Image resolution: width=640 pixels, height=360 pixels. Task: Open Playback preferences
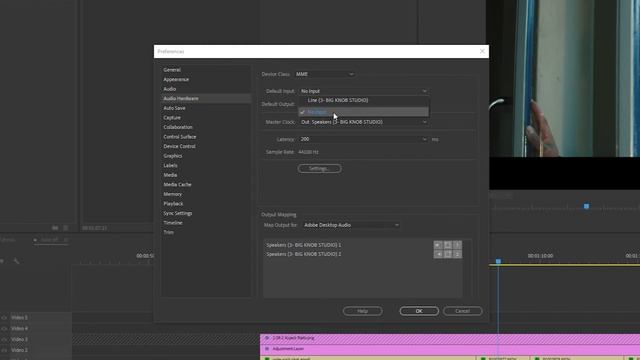click(173, 204)
